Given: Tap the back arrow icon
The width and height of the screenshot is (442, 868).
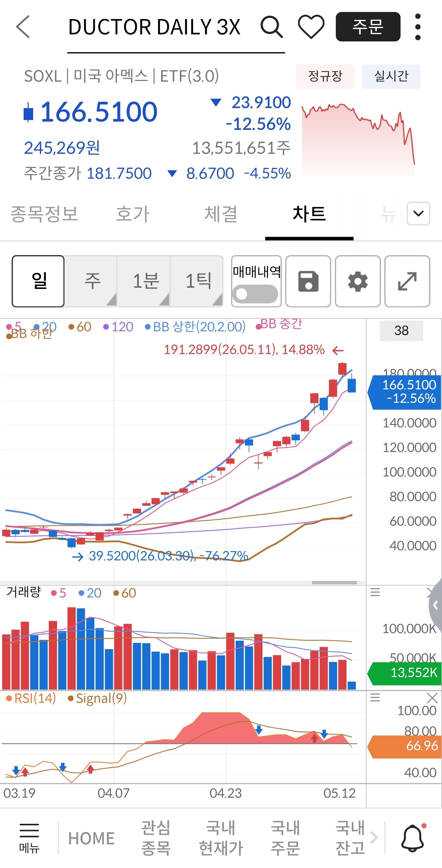Looking at the screenshot, I should (x=23, y=27).
